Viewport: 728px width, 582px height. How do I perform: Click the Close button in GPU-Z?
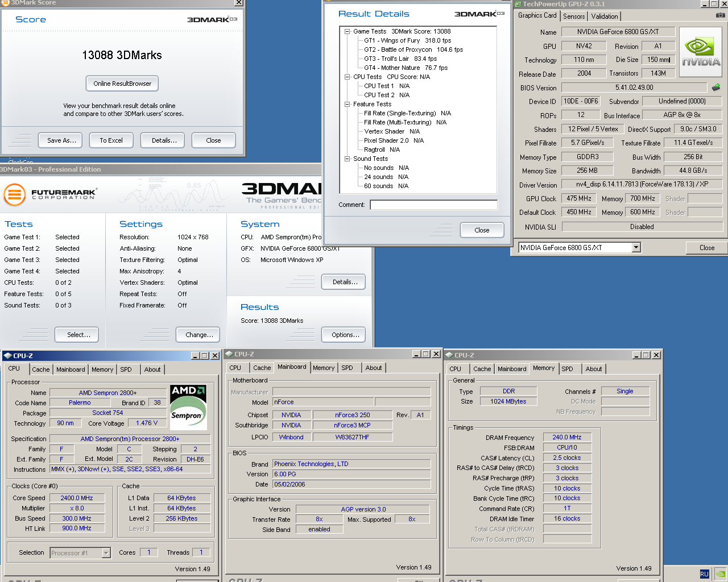707,248
